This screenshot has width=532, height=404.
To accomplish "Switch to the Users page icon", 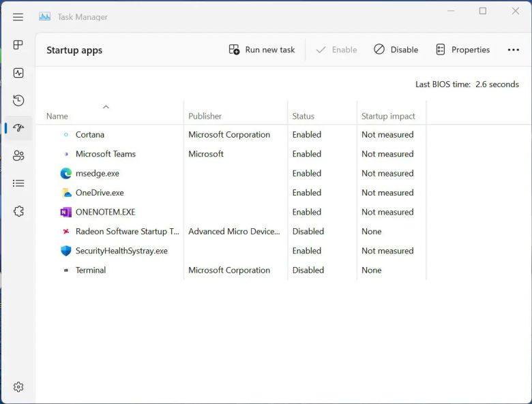I will (18, 156).
